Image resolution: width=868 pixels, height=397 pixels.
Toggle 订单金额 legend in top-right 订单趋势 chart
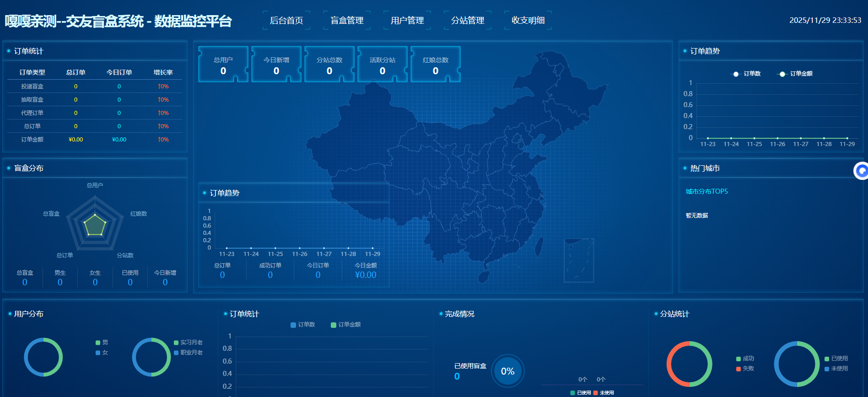(796, 74)
